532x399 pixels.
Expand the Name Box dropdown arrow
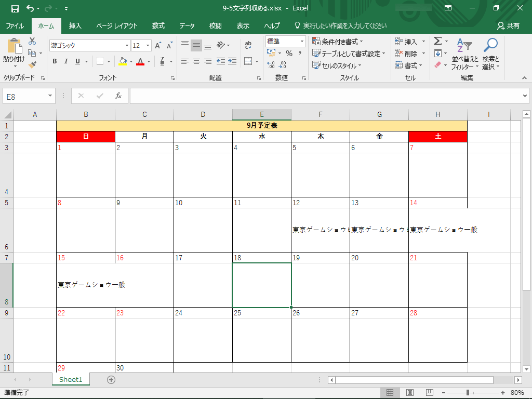pyautogui.click(x=50, y=96)
